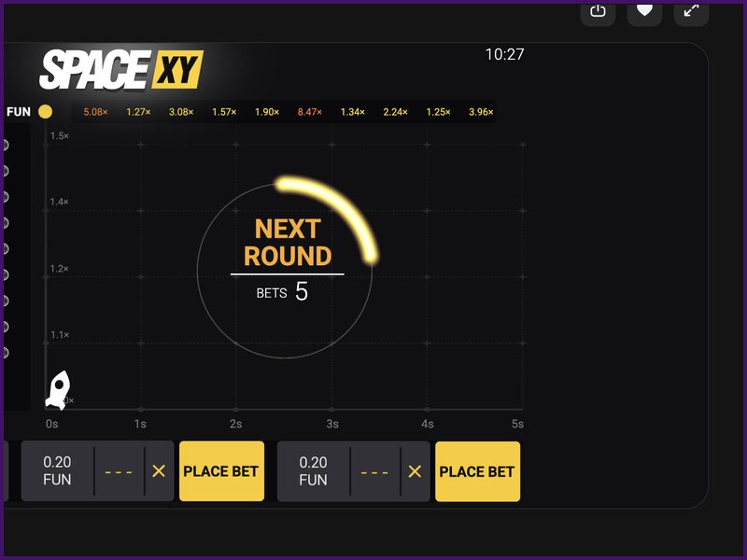This screenshot has width=747, height=560.
Task: Open second auto cashout field with dashes
Action: [374, 471]
